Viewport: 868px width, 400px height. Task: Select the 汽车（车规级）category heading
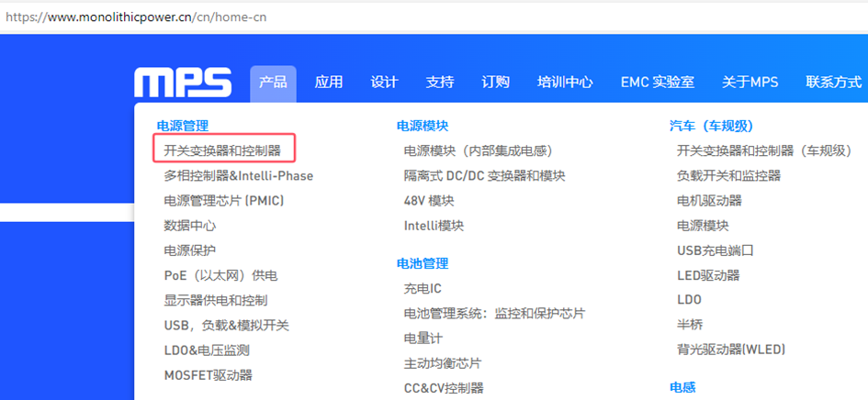[712, 126]
